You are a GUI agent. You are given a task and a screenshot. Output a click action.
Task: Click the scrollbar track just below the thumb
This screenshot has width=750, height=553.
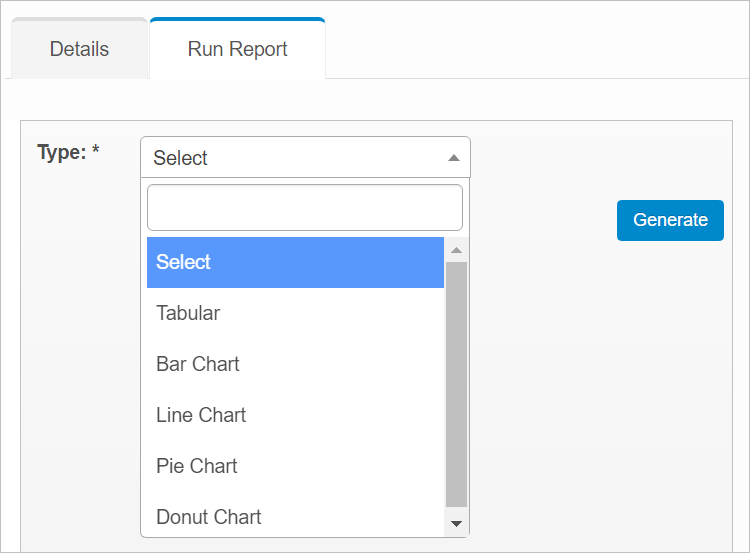(456, 510)
